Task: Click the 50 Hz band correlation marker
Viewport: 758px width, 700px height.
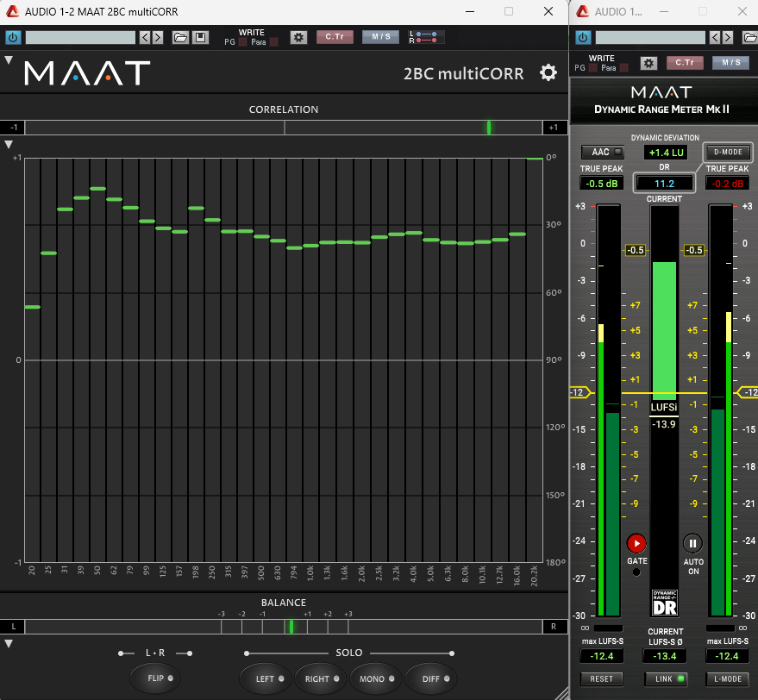Action: pyautogui.click(x=97, y=189)
